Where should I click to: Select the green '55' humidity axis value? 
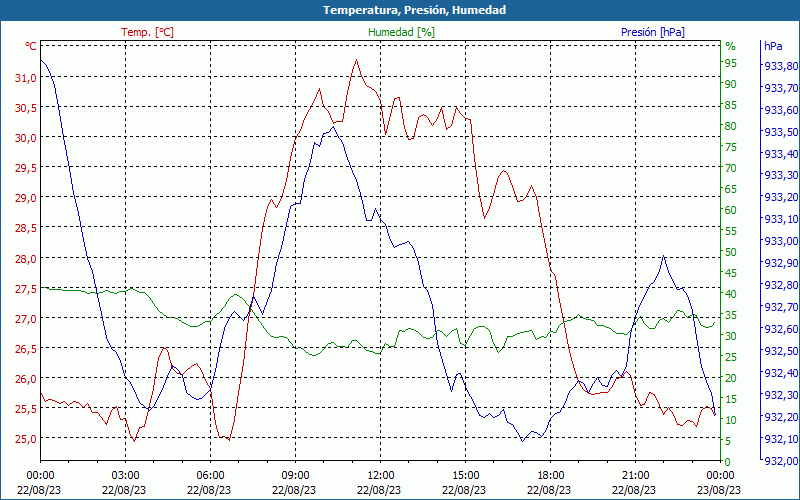(731, 231)
